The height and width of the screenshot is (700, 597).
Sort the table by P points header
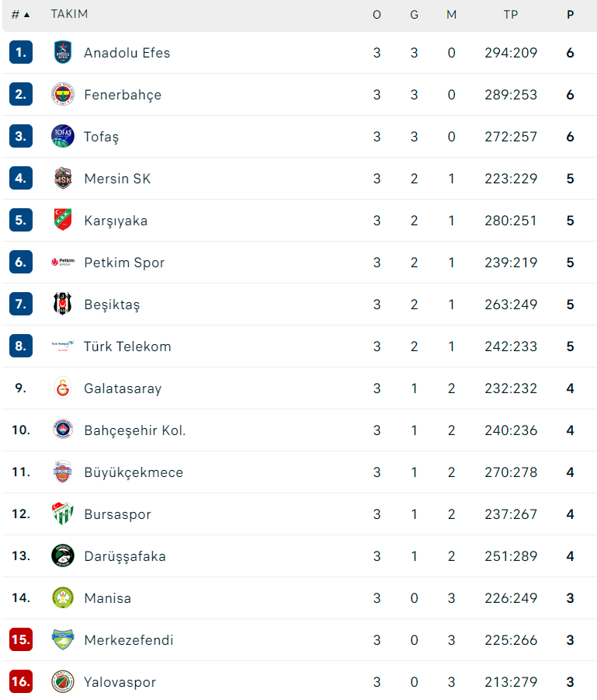pyautogui.click(x=571, y=15)
